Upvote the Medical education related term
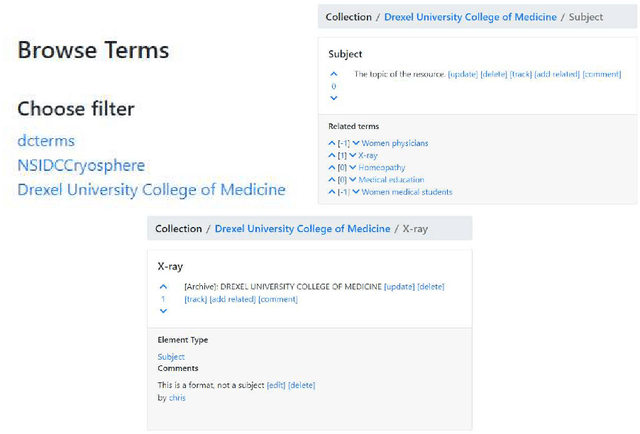The height and width of the screenshot is (434, 640). pyautogui.click(x=332, y=180)
